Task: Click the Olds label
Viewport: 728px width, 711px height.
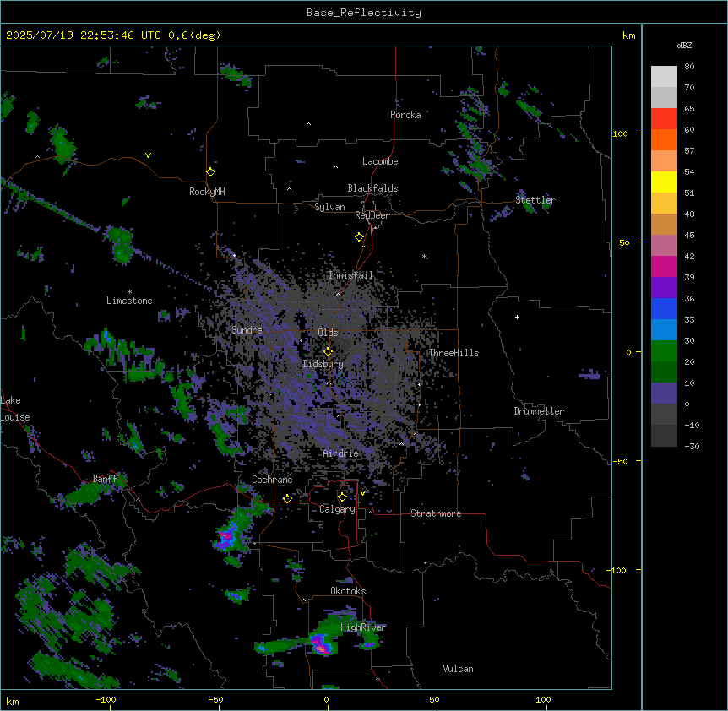Action: coord(328,333)
